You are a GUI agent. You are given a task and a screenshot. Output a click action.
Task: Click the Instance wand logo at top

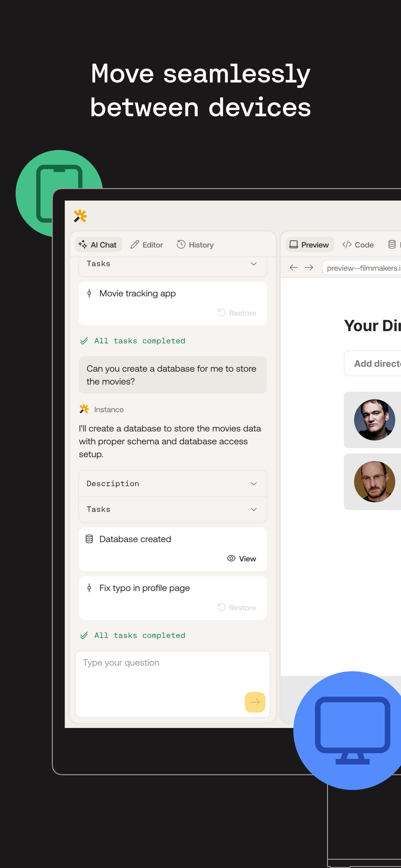pyautogui.click(x=80, y=216)
